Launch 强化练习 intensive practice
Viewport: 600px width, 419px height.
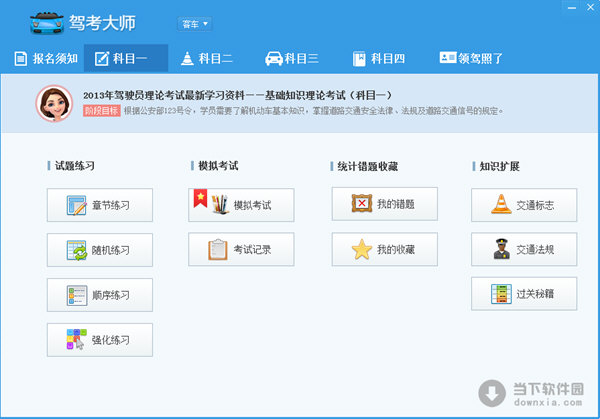[x=100, y=340]
